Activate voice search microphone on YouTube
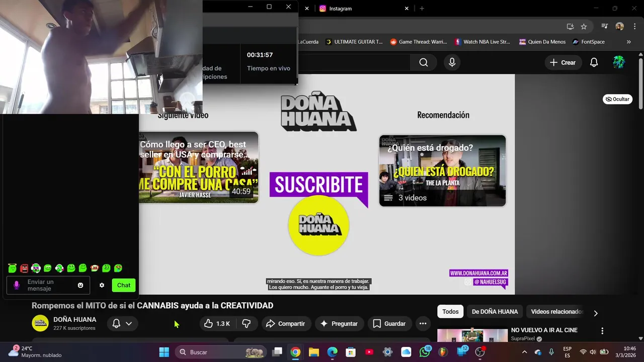 tap(452, 62)
